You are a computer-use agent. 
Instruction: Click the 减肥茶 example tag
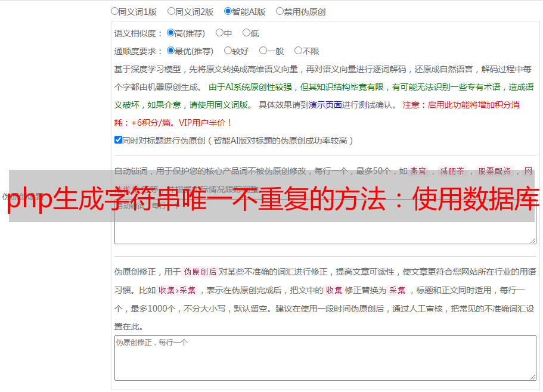pyautogui.click(x=452, y=171)
